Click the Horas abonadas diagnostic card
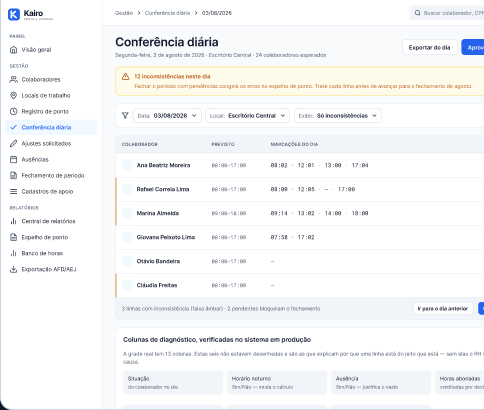484x410 pixels. 460,382
